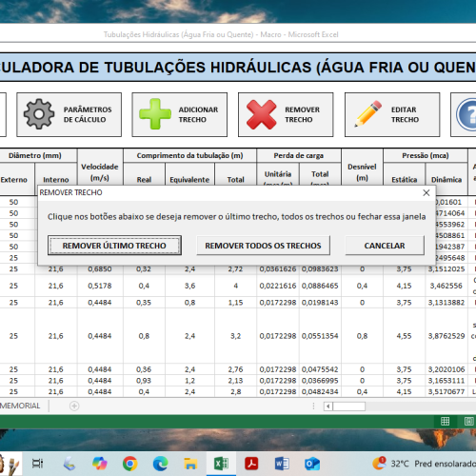Click the Dinâmica subheader cell
This screenshot has height=476, width=476.
click(x=446, y=180)
